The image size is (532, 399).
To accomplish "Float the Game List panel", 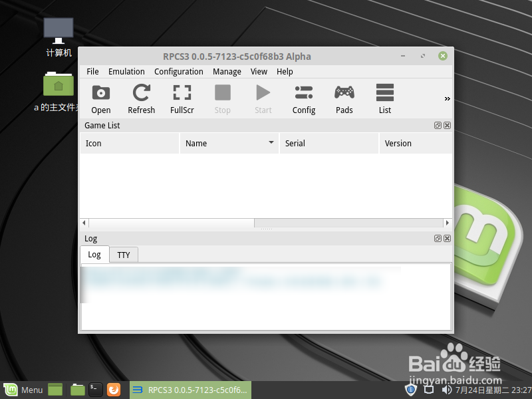I will tap(438, 126).
